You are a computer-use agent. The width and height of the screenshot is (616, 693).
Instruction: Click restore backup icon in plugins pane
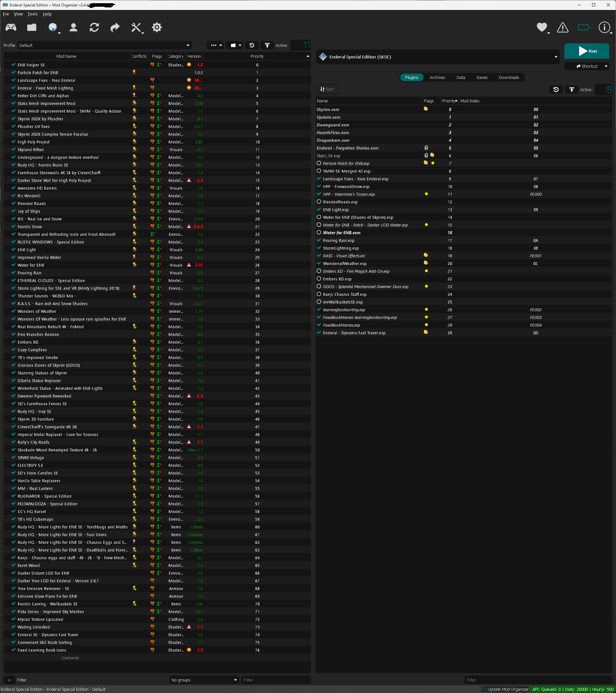(556, 90)
